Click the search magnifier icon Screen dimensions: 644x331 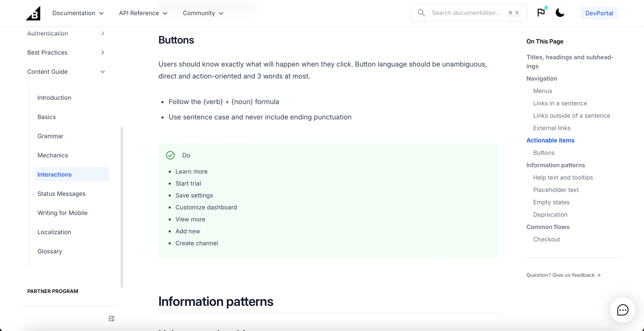pos(421,13)
